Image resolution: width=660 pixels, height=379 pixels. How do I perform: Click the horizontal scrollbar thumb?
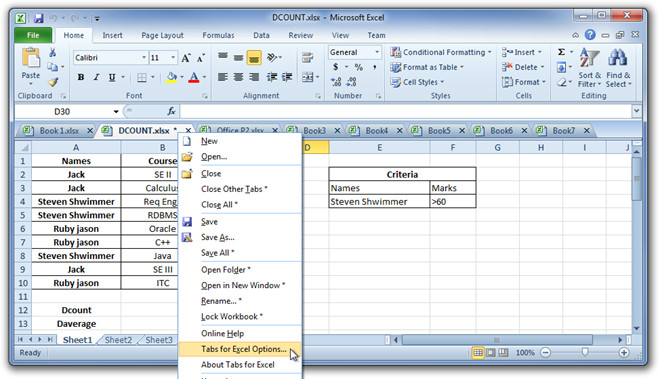click(497, 339)
